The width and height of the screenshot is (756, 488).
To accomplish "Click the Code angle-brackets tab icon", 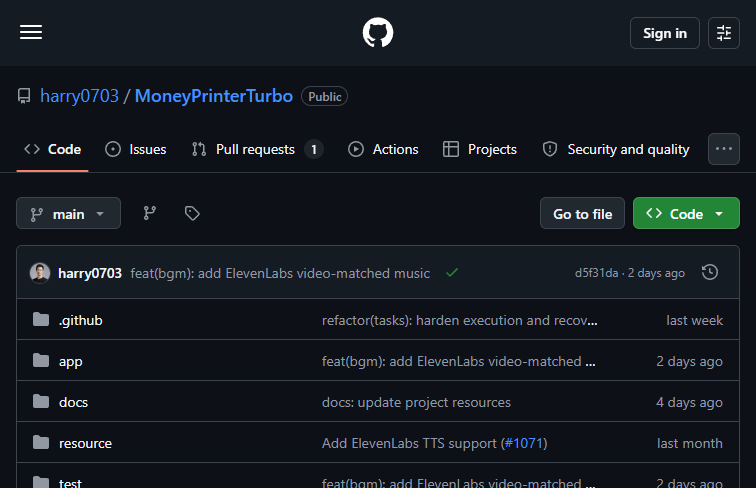I will point(32,149).
